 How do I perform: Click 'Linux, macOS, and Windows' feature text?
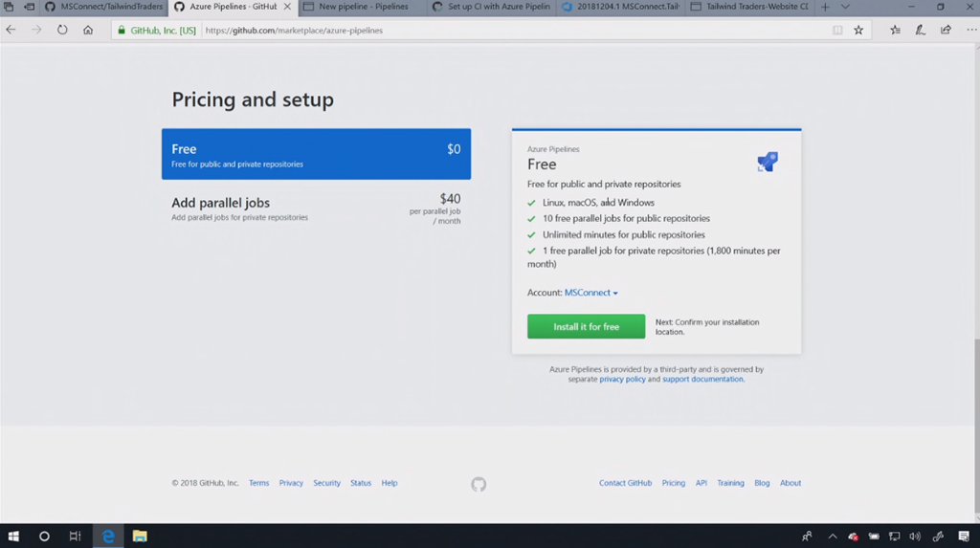click(x=598, y=203)
